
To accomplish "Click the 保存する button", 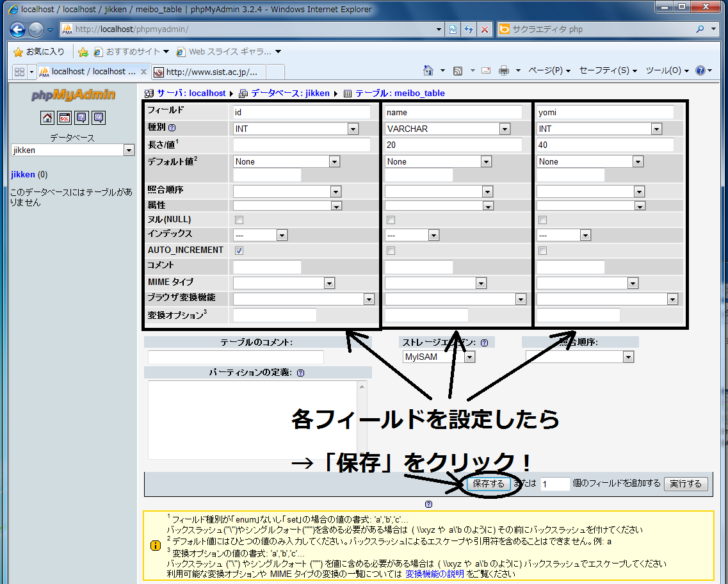I will tap(489, 483).
